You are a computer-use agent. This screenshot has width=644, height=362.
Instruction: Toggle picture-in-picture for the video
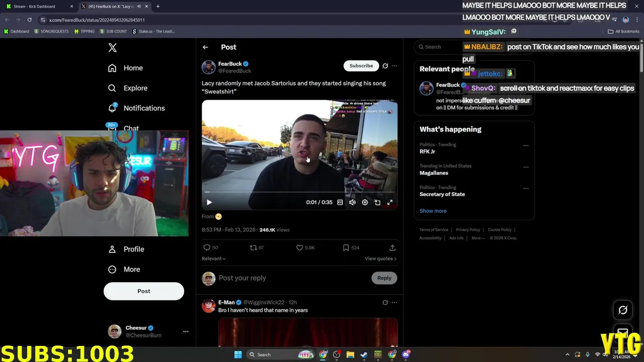point(377,202)
